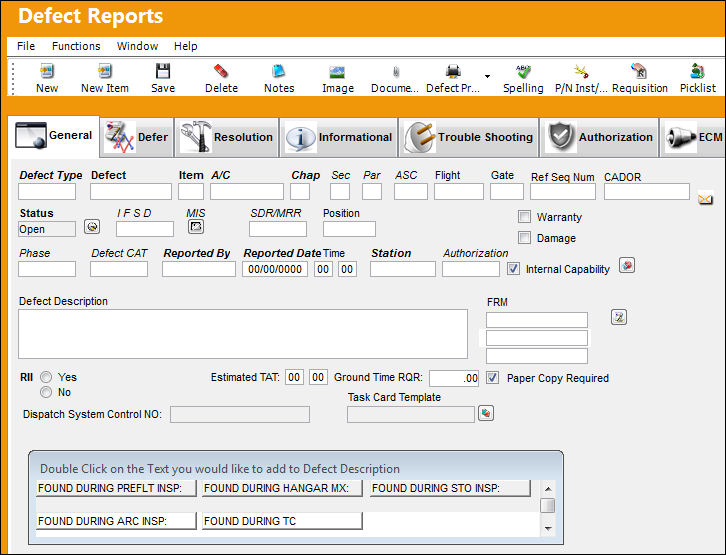Click the Image toolbar icon
The image size is (726, 555).
click(337, 72)
